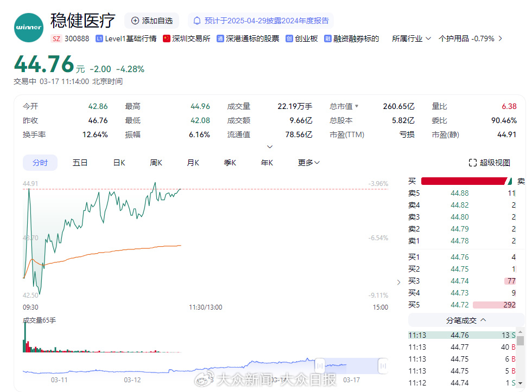Click right handle of timeline range slider

click(383, 366)
